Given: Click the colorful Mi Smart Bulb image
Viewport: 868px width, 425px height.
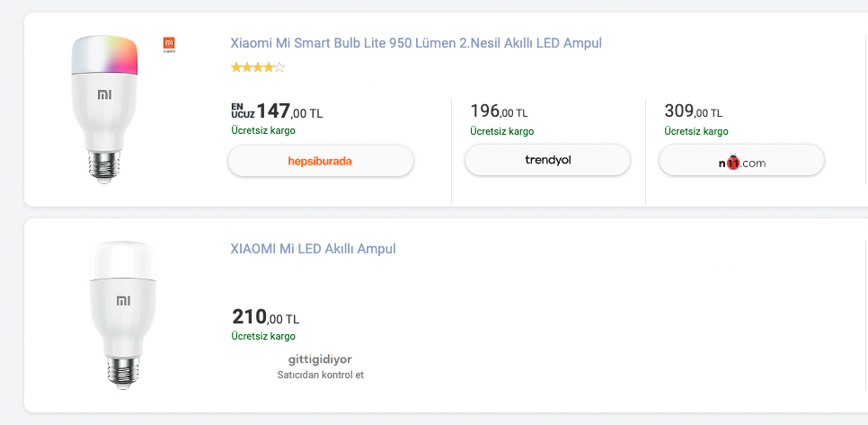Looking at the screenshot, I should [104, 109].
